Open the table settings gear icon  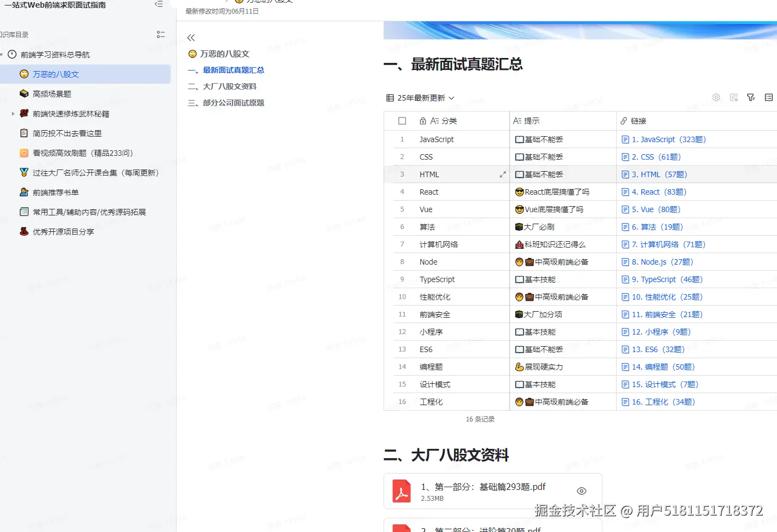click(x=716, y=97)
